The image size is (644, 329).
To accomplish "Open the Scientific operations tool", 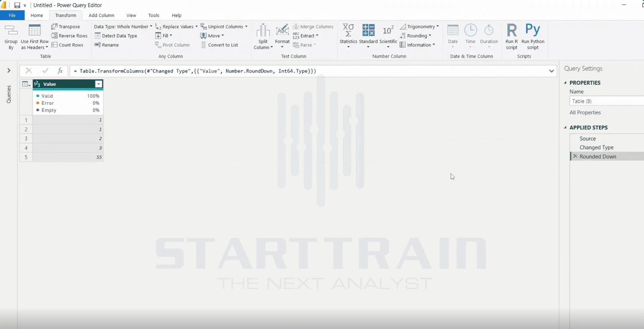I will pos(388,36).
